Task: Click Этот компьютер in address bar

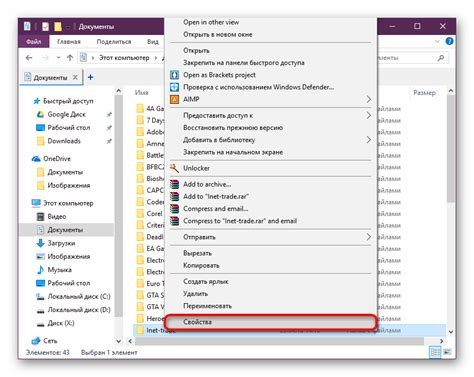Action: [124, 58]
